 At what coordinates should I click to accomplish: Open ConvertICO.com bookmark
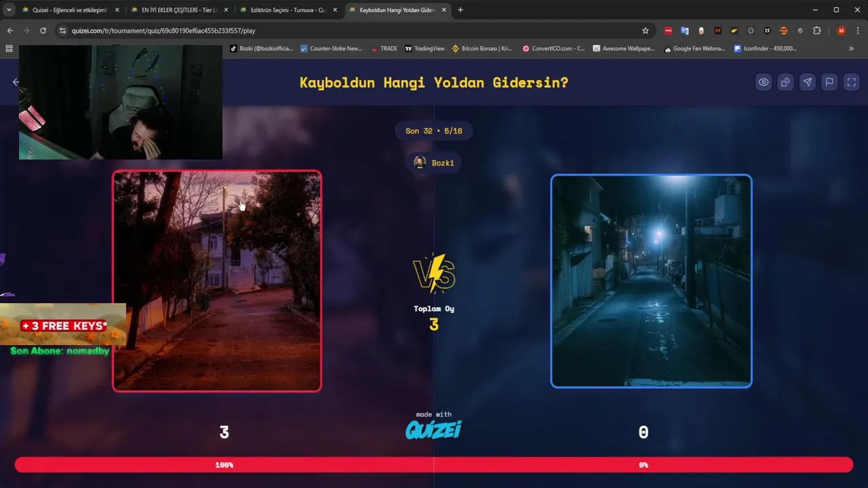(553, 49)
